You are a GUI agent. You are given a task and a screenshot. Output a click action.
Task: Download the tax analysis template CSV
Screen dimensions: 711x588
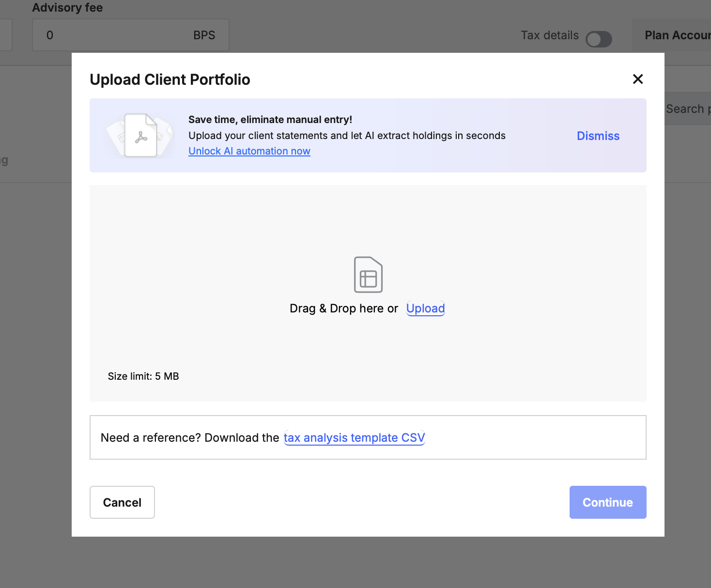[354, 438]
